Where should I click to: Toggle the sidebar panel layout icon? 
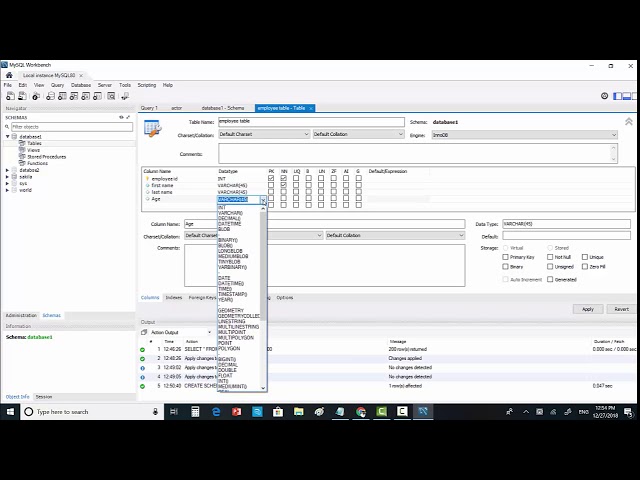click(x=618, y=96)
